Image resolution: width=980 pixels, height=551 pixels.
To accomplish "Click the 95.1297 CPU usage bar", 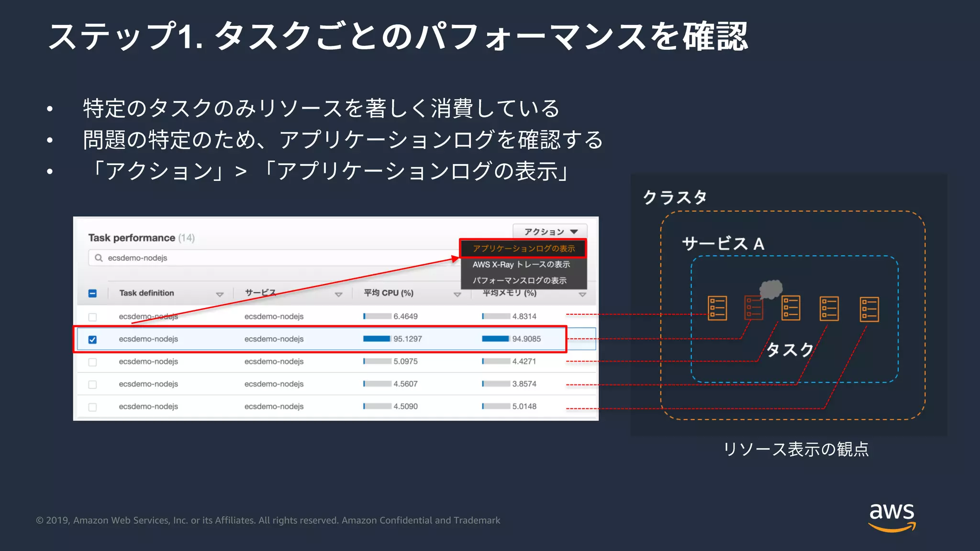I will coord(377,339).
